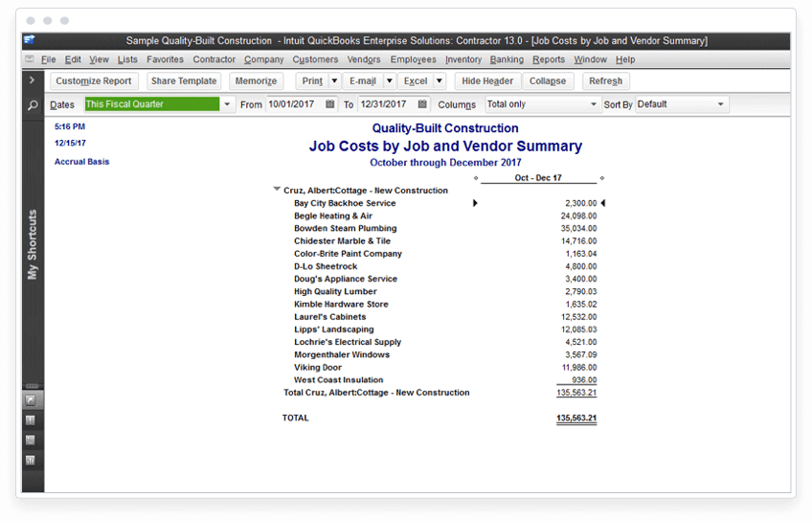Click right diamond column marker beside Oct - Dec 17
812x521 pixels.
coord(602,178)
